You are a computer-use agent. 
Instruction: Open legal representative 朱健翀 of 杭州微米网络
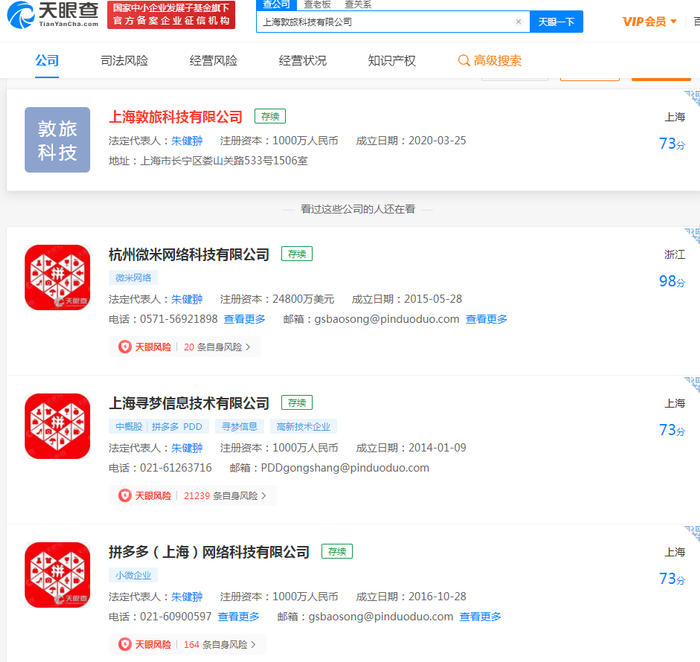(x=187, y=299)
